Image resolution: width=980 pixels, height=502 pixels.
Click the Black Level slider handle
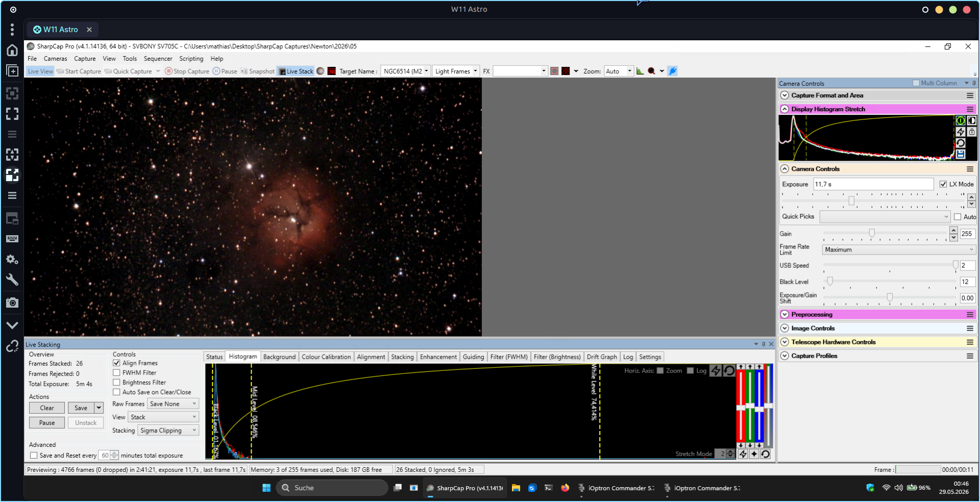point(830,281)
